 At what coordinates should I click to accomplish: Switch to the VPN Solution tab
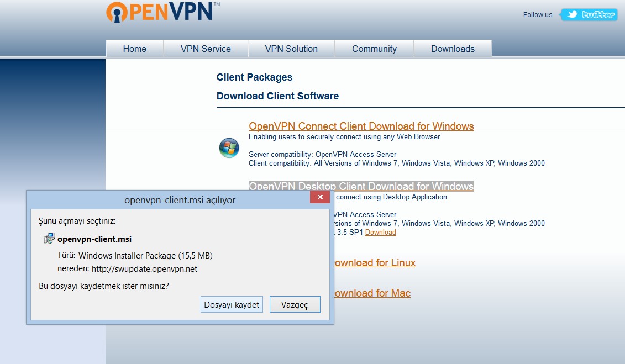coord(291,49)
